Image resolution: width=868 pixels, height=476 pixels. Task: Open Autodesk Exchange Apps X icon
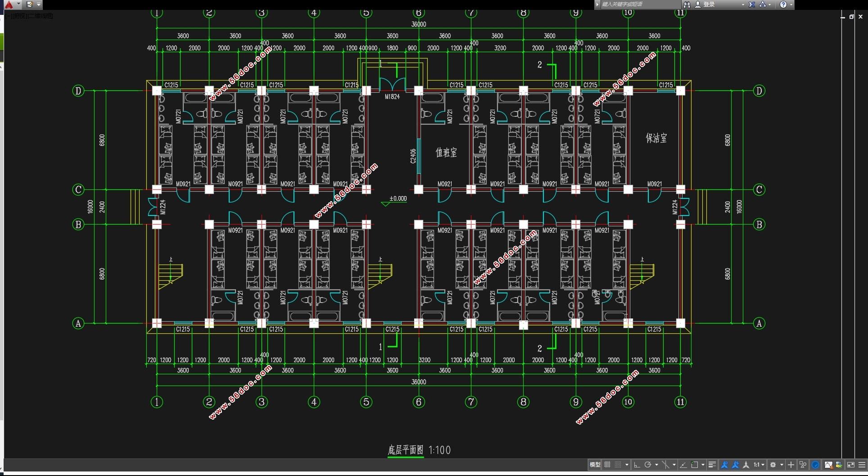(751, 4)
